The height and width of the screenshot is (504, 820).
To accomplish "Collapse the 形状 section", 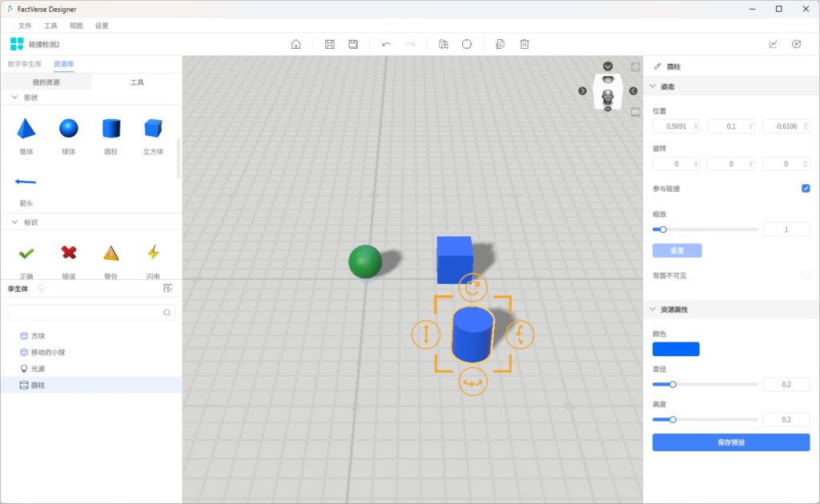I will tap(14, 98).
